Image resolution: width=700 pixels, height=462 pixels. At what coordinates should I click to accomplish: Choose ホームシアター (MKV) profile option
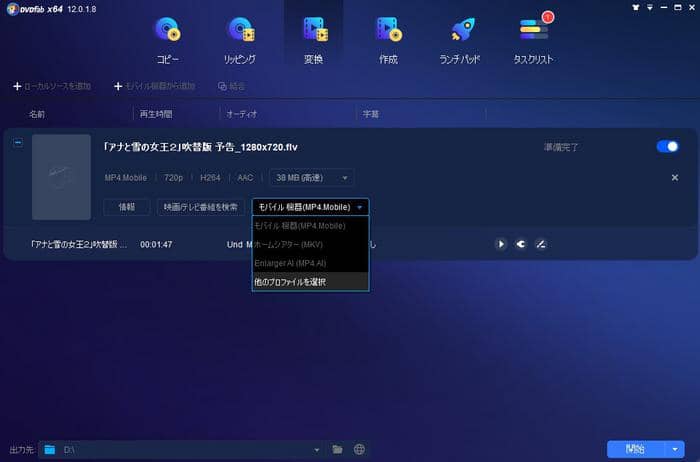[311, 245]
